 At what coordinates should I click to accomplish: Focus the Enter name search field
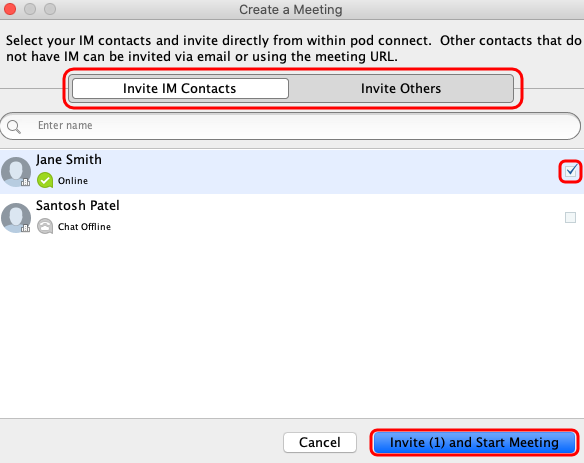coord(291,126)
